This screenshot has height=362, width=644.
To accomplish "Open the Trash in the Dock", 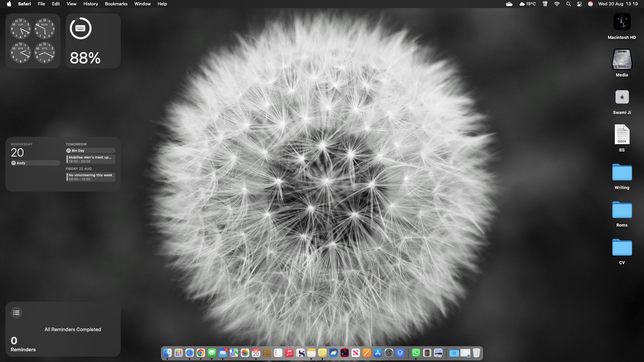I will coord(476,353).
